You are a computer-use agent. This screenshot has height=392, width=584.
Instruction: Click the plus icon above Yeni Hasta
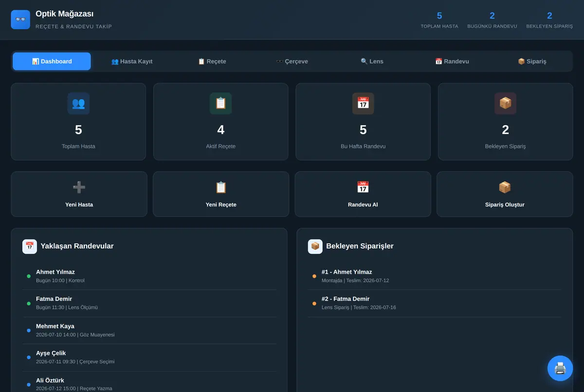pos(79,187)
